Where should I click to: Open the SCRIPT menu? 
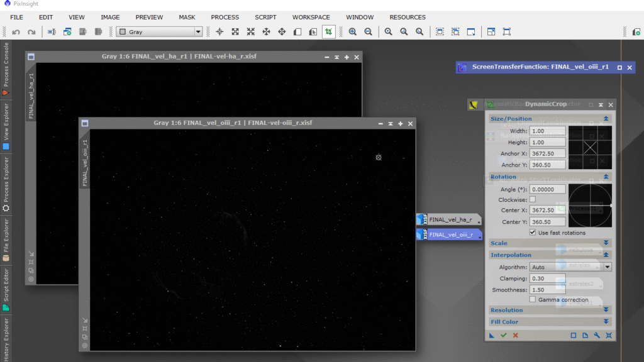click(265, 17)
